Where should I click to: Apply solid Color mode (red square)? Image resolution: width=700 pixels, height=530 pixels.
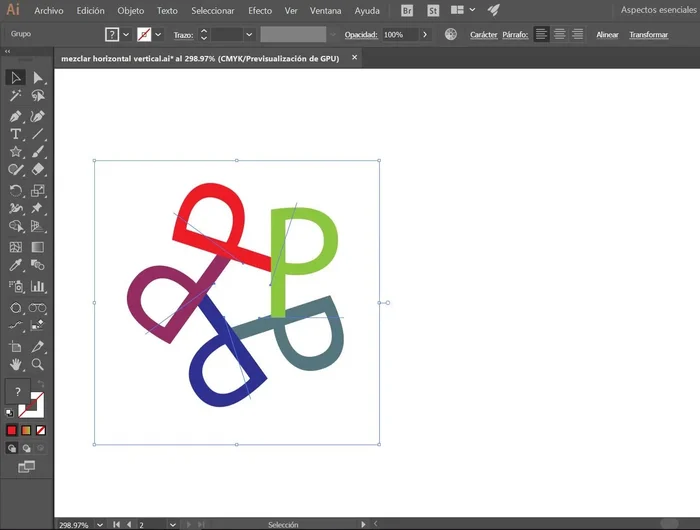point(12,430)
